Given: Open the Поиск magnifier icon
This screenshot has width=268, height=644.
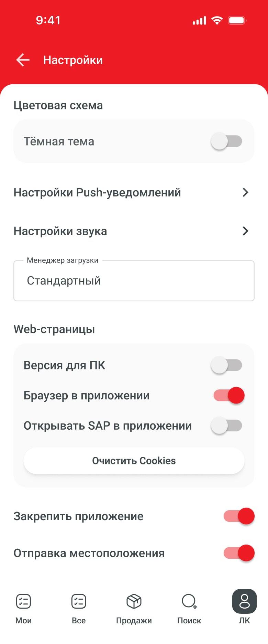Looking at the screenshot, I should click(x=189, y=601).
